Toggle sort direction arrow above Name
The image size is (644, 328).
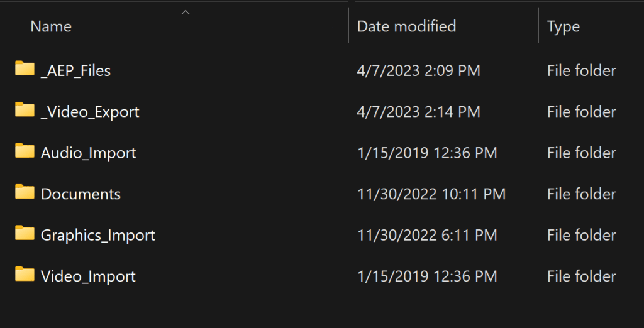coord(186,12)
